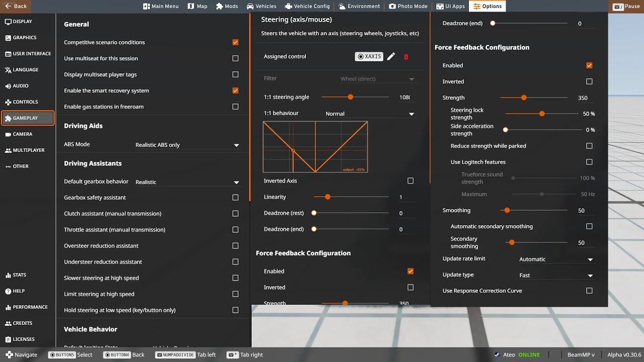Enable Hold steering at low speed
The image size is (644, 362).
[x=235, y=310]
